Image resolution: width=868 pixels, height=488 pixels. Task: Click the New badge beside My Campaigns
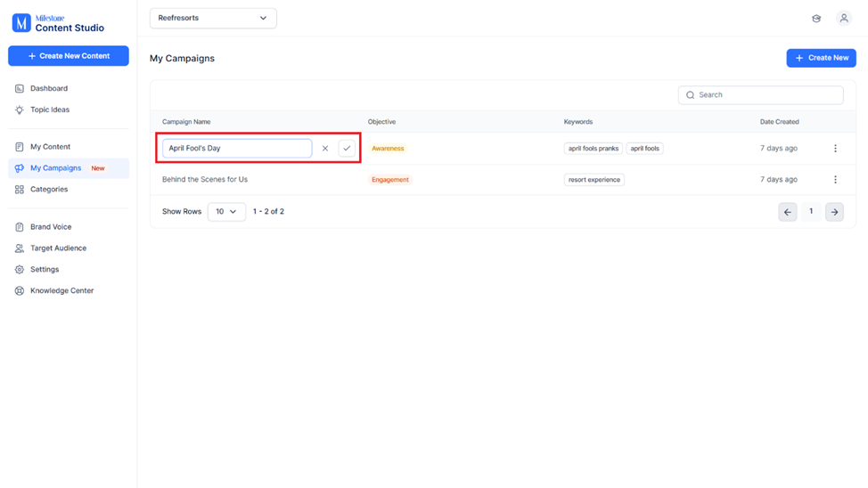[x=98, y=168]
